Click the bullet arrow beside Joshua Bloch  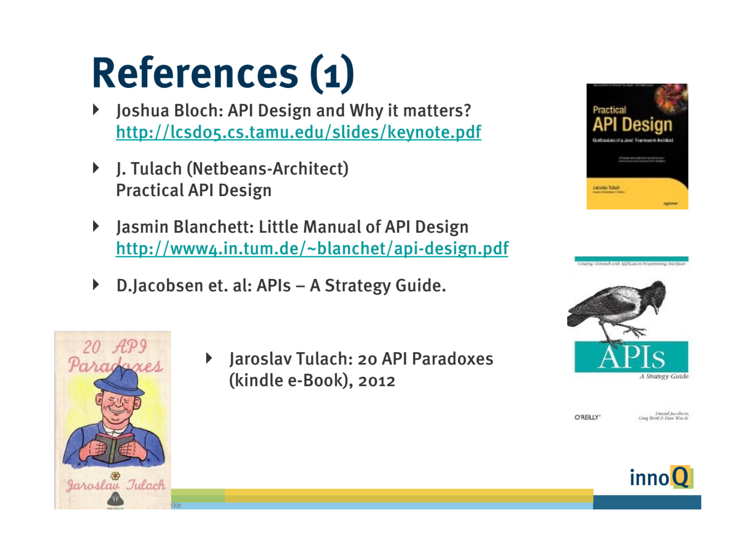coord(96,110)
